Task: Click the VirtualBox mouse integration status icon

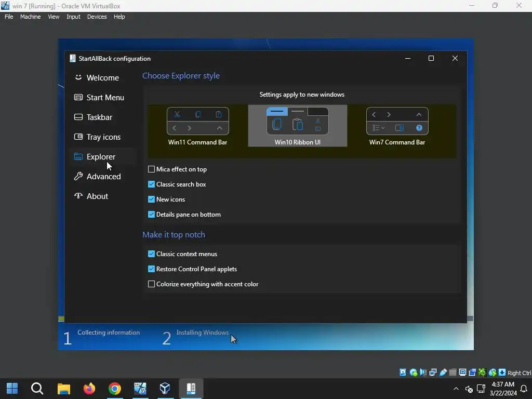Action: (x=493, y=373)
